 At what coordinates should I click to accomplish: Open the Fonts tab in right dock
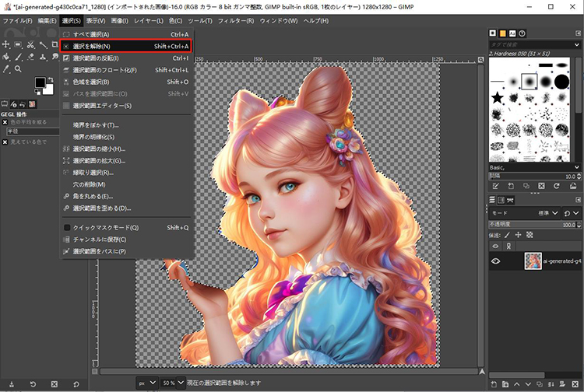pyautogui.click(x=512, y=33)
